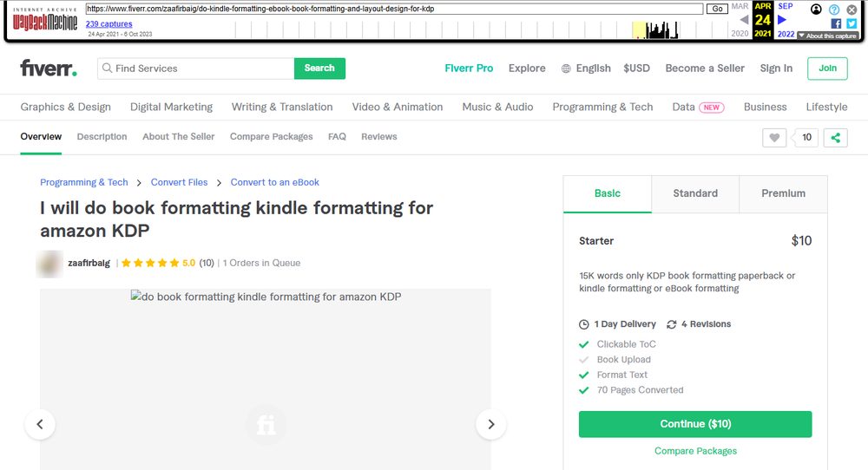Select the Premium package tab
868x470 pixels.
click(783, 193)
